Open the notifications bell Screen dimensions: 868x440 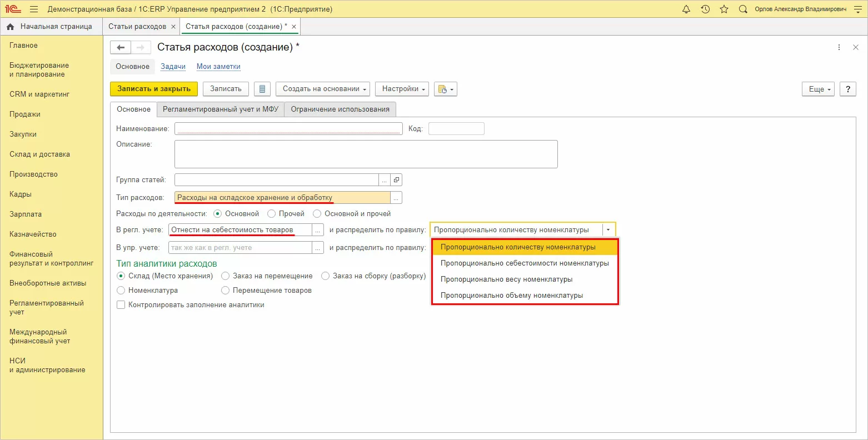(686, 9)
